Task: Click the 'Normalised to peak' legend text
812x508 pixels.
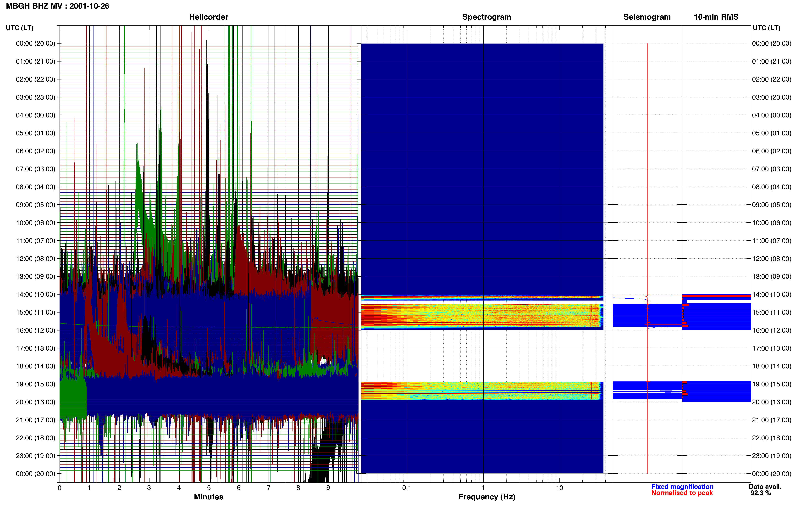Action: tap(682, 493)
